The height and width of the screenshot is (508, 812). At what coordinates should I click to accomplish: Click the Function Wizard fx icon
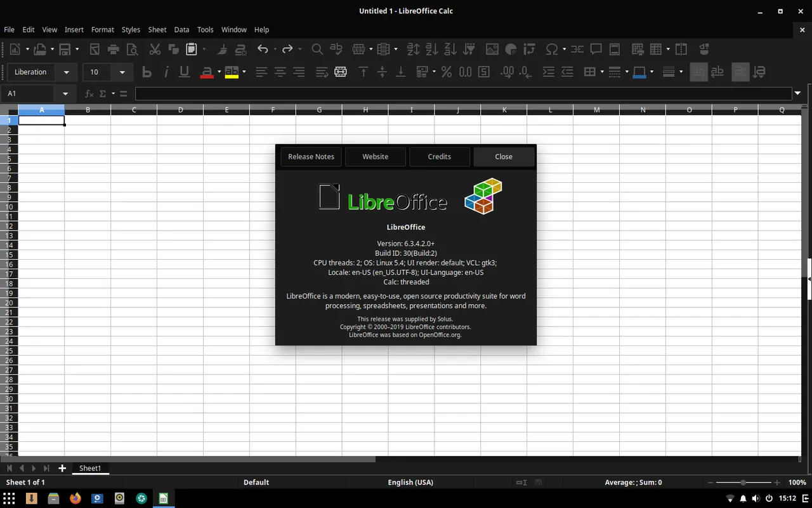coord(89,93)
